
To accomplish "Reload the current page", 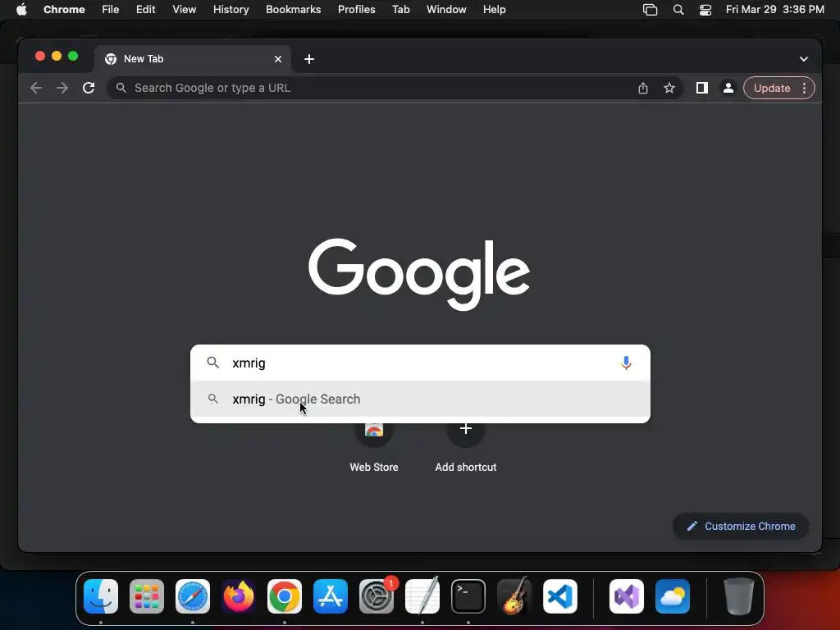I will point(89,88).
